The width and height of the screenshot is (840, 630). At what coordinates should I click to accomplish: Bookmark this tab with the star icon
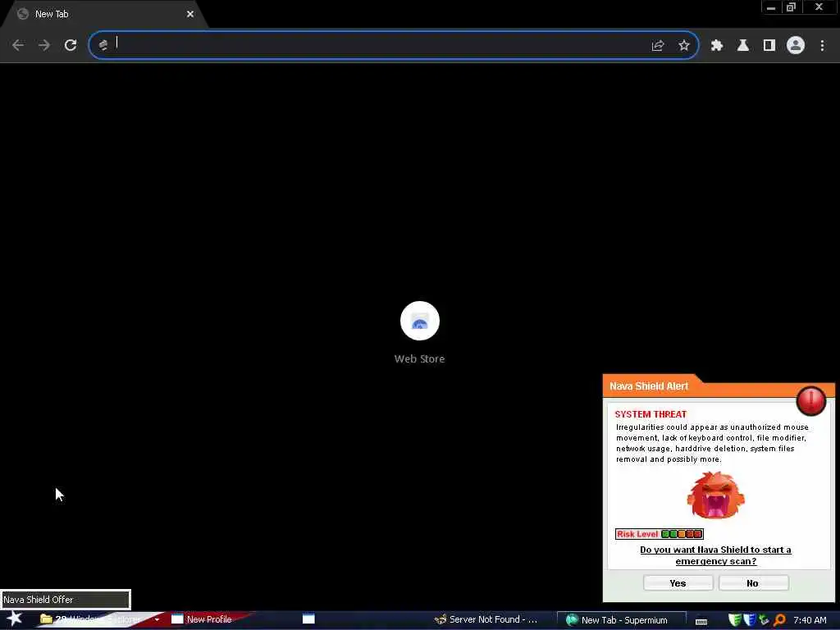click(684, 46)
